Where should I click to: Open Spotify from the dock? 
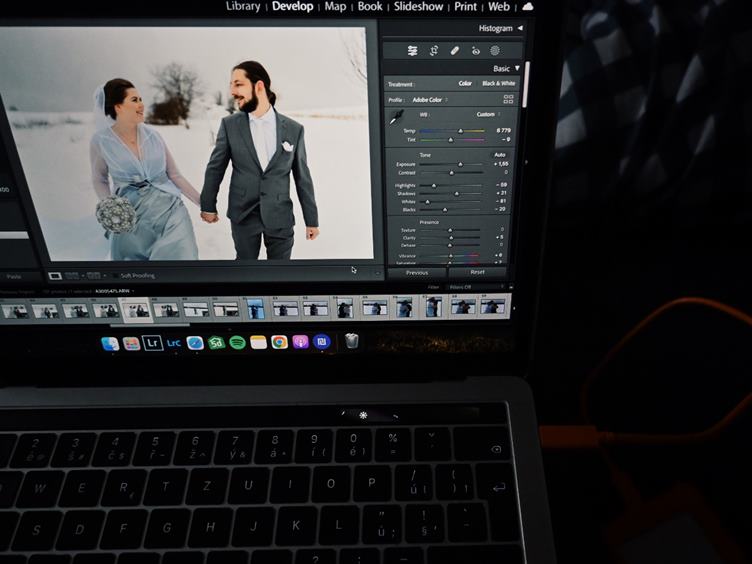[237, 342]
